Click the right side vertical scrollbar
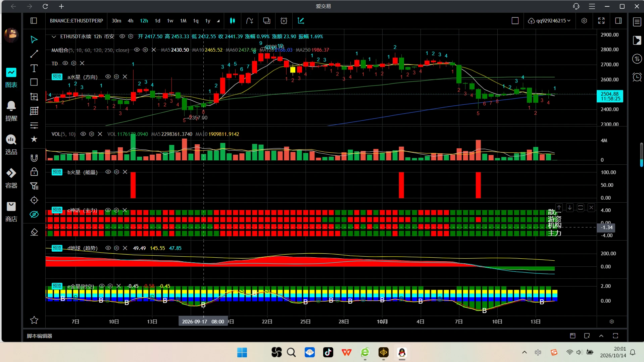 point(641,155)
